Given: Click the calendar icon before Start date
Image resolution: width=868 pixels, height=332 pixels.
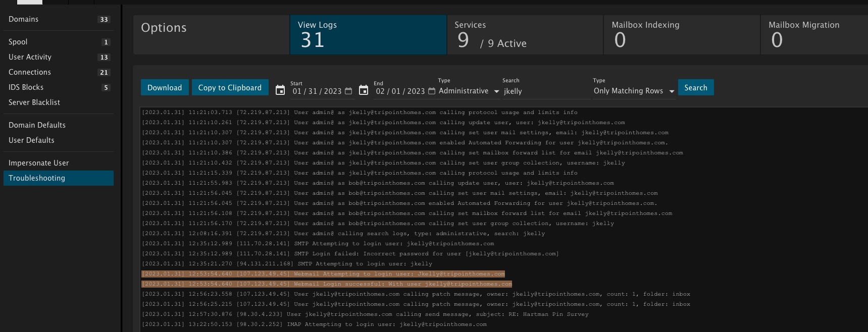Looking at the screenshot, I should click(280, 90).
